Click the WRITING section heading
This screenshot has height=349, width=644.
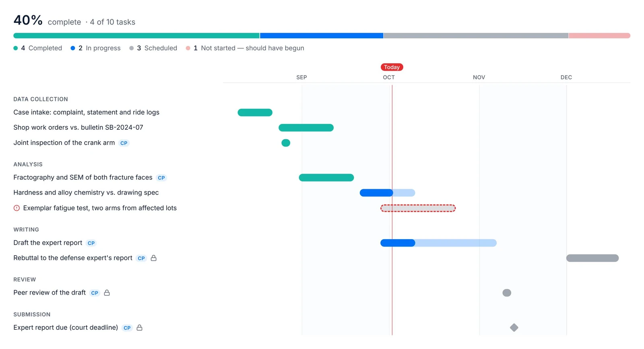(26, 229)
